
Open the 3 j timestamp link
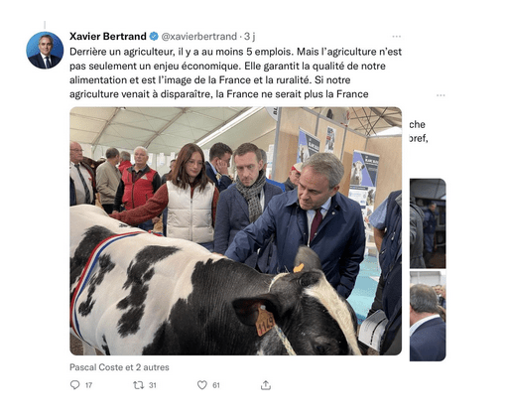(x=250, y=36)
